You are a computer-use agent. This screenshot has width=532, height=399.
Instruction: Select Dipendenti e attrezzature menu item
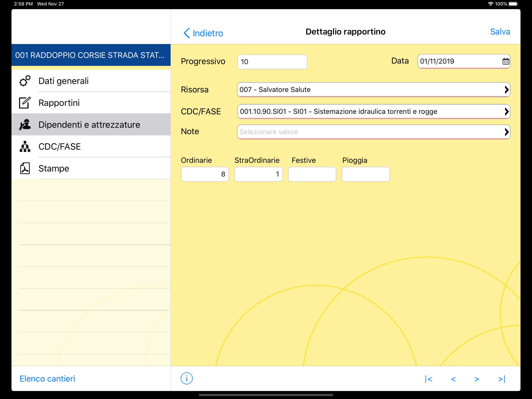coord(91,124)
